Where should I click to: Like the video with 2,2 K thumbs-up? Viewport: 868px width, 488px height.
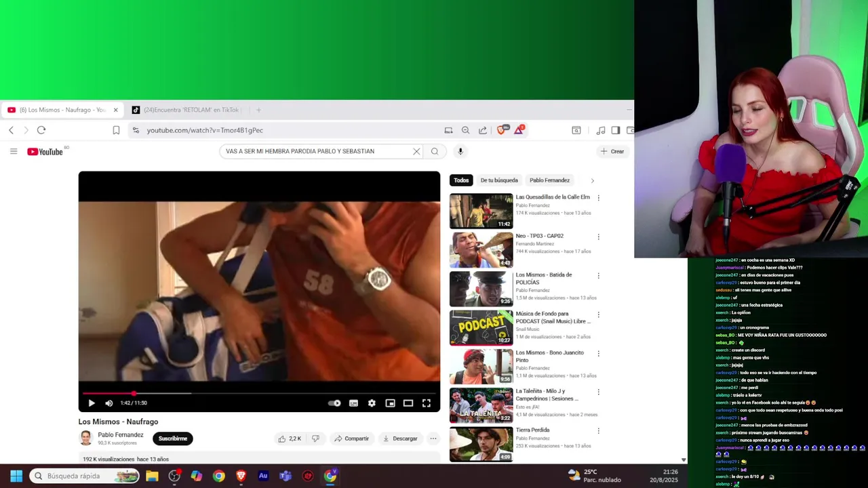click(289, 439)
